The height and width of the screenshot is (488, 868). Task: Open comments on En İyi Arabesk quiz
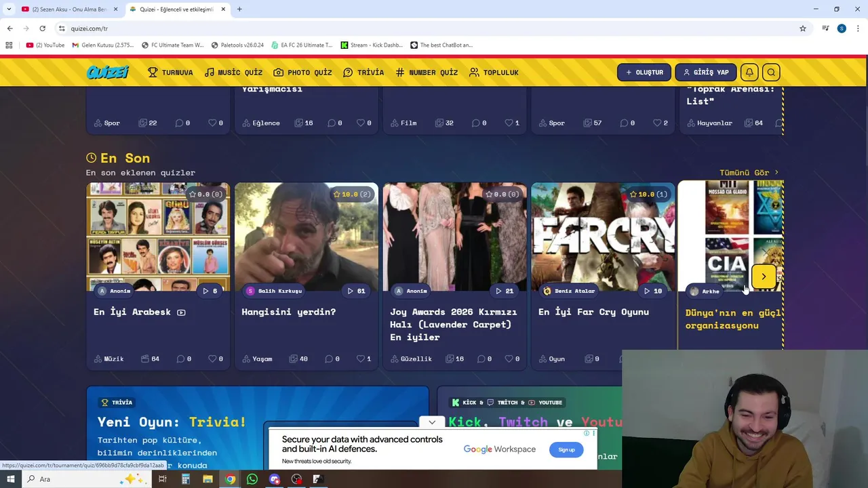point(180,359)
